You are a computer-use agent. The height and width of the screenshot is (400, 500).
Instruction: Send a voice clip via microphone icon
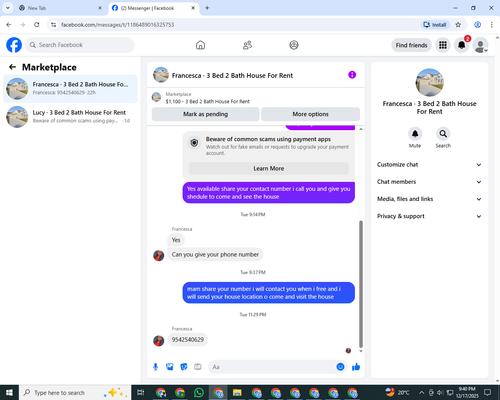click(x=155, y=367)
